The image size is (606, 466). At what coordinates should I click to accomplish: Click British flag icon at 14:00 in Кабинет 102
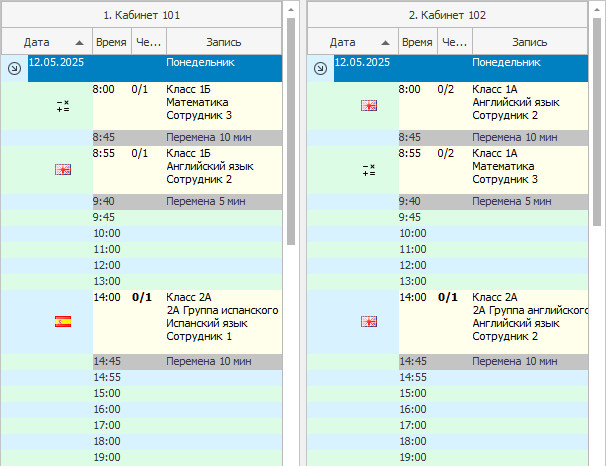coord(369,322)
